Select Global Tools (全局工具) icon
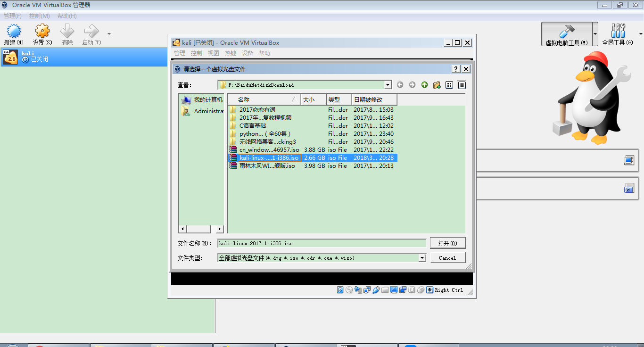Screen dimensions: 644x347 [x=618, y=31]
